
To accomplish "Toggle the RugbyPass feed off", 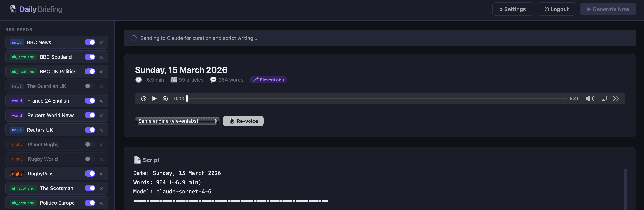I will coord(90,174).
